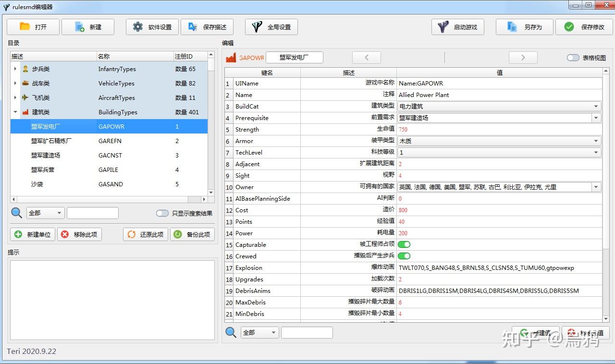Open 软件设置 gear icon
Screen dimensions: 615x364
click(138, 27)
